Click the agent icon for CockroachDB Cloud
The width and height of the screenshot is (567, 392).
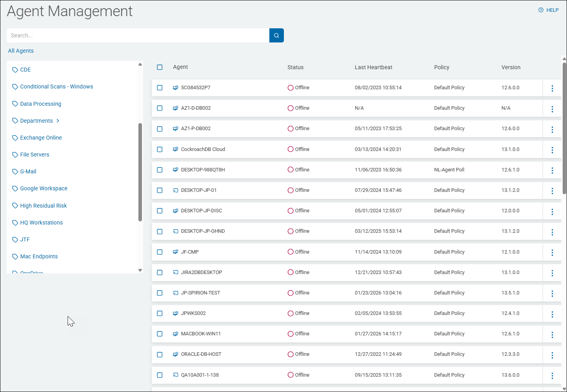tap(176, 149)
